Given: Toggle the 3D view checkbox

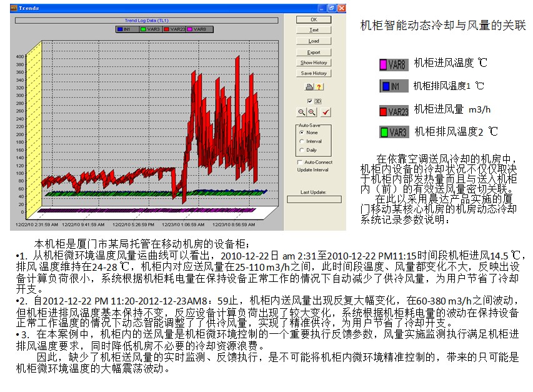Looking at the screenshot, I should [310, 101].
